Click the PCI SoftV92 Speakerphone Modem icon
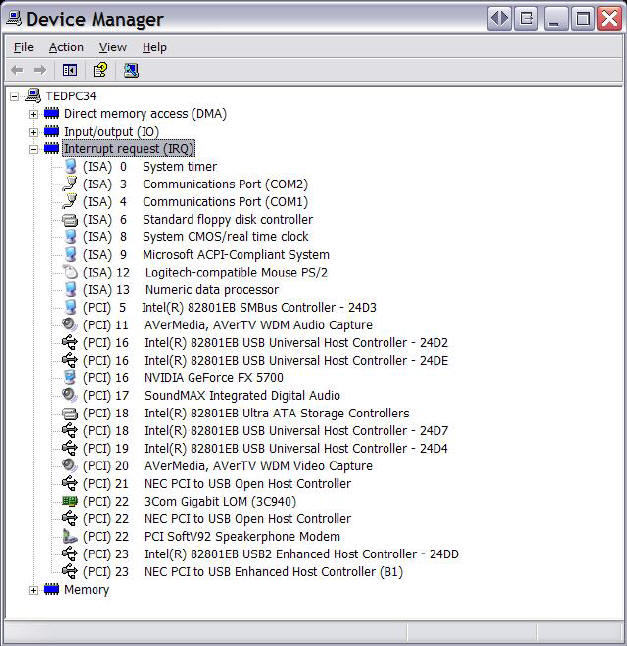This screenshot has height=646, width=627. click(70, 536)
